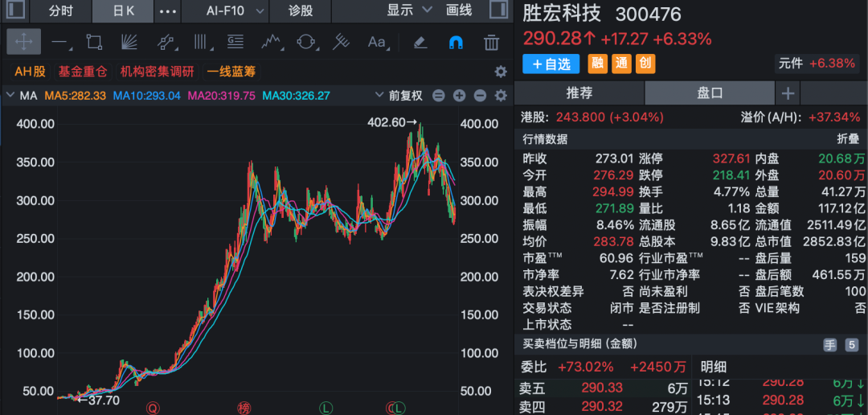
Task: Open tag row settings gear
Action: tap(501, 72)
